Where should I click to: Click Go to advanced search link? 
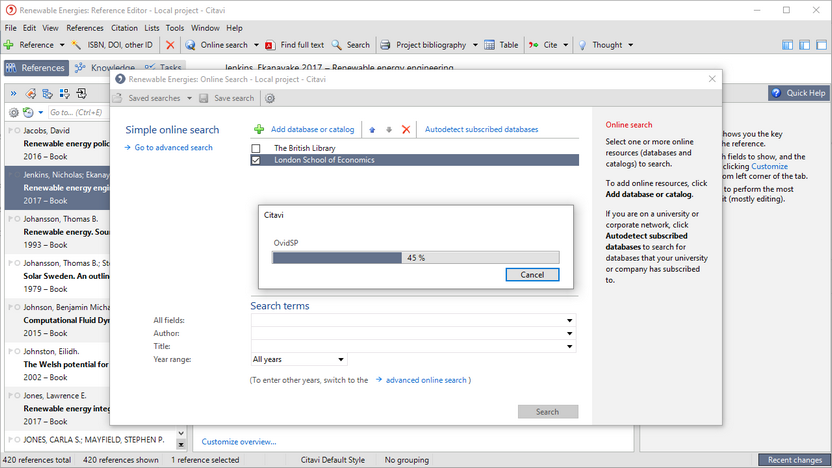click(x=174, y=148)
